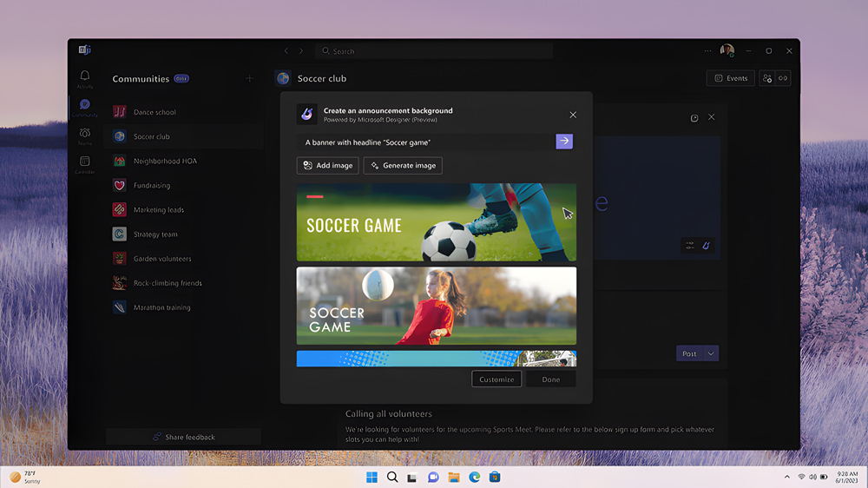Click the link icon beside members button
The width and height of the screenshot is (868, 488).
click(x=783, y=78)
